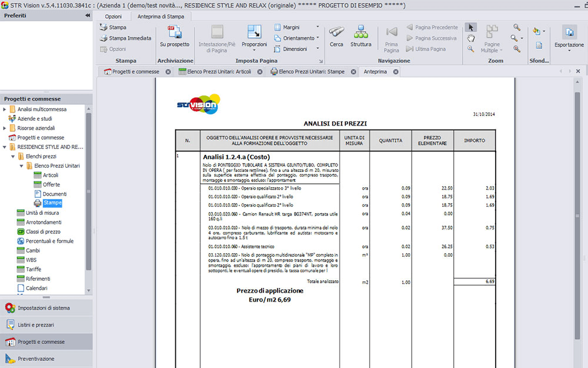Select the hand pan tool
Screen dimensions: 588x368
pyautogui.click(x=471, y=38)
